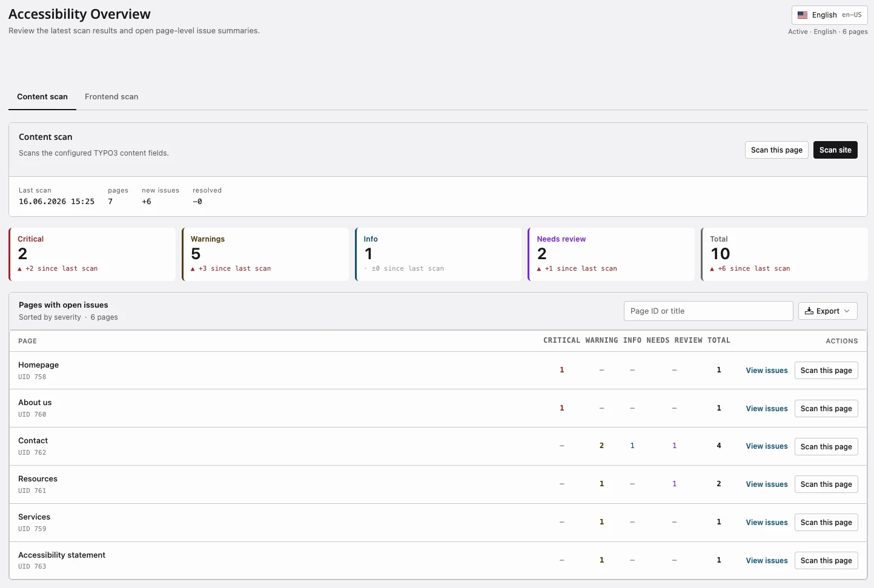
Task: Scan this page for the Contact row
Action: [826, 447]
